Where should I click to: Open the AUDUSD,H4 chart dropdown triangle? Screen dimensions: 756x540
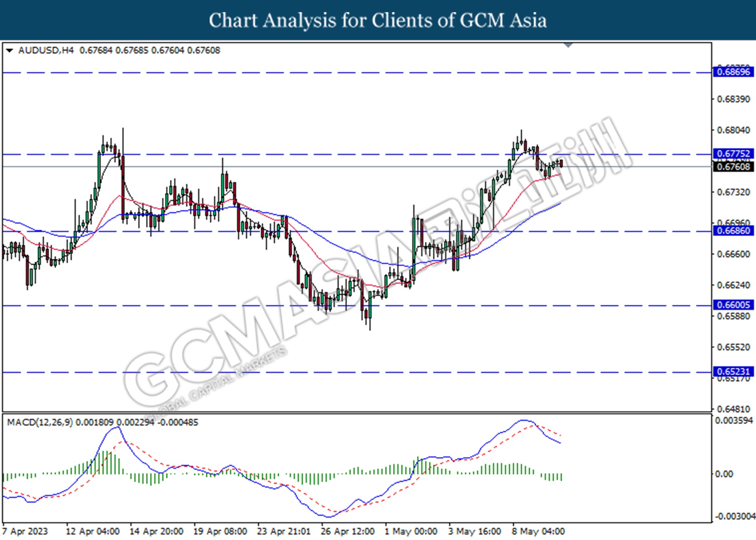10,51
